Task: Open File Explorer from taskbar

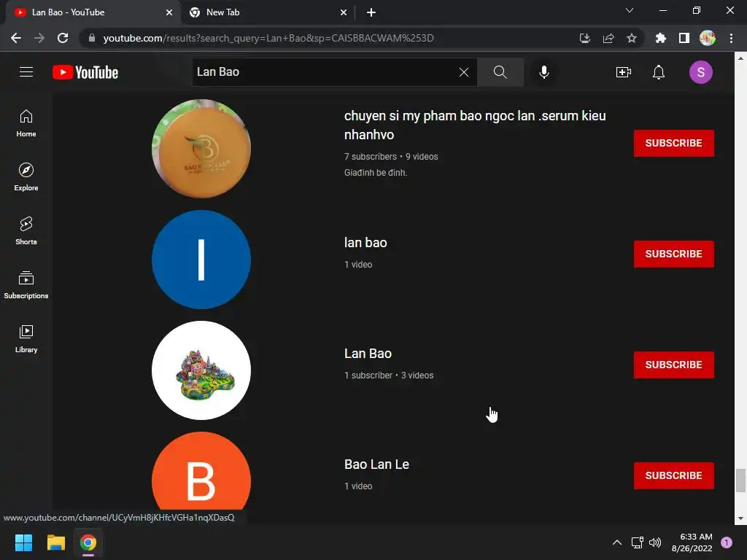Action: pyautogui.click(x=55, y=542)
